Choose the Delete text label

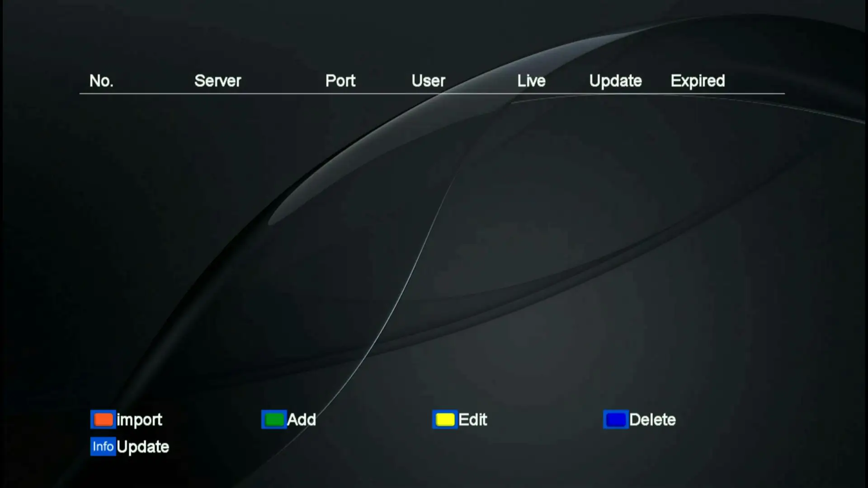[x=652, y=420]
